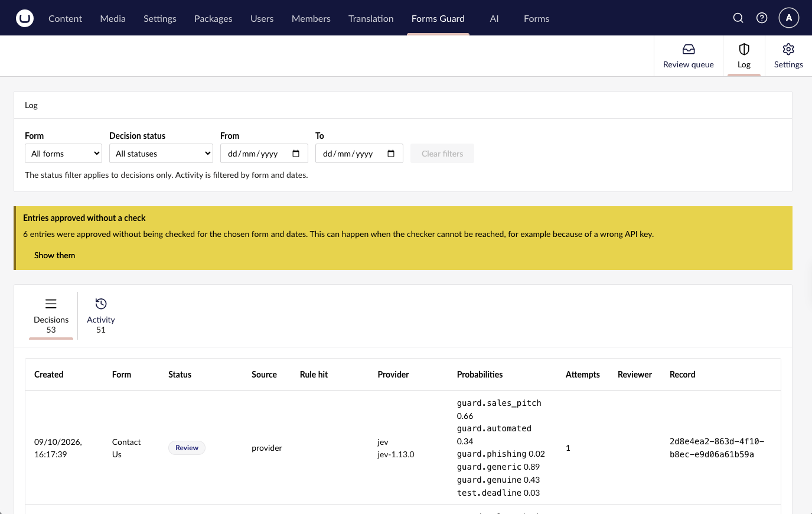Open the Packages section

coord(213,18)
